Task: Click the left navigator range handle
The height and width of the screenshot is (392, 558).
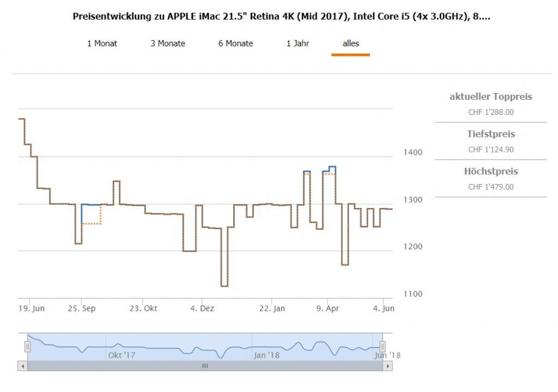Action: point(27,346)
